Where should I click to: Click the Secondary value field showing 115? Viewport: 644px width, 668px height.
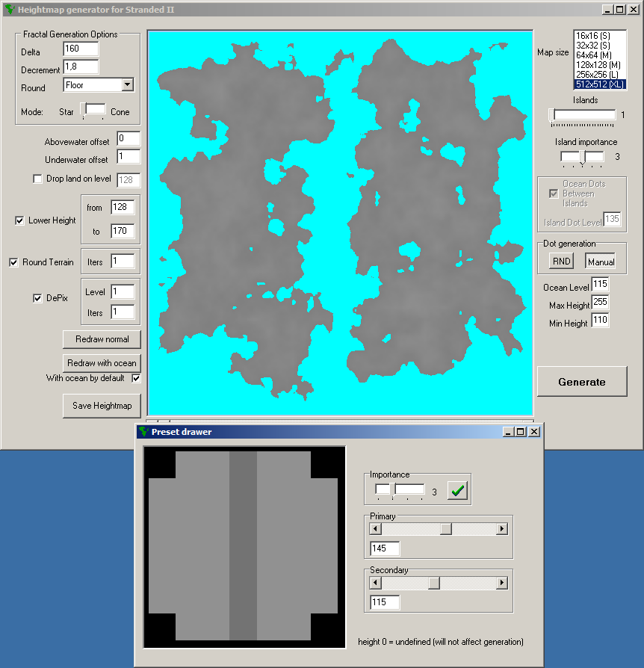point(385,602)
